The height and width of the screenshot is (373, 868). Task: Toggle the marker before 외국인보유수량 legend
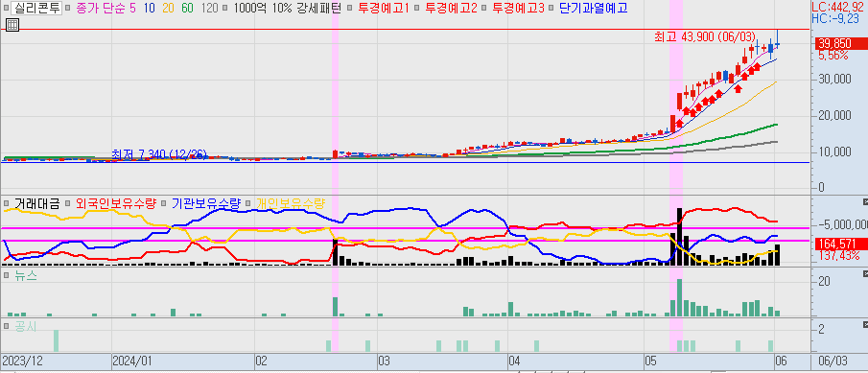(67, 203)
